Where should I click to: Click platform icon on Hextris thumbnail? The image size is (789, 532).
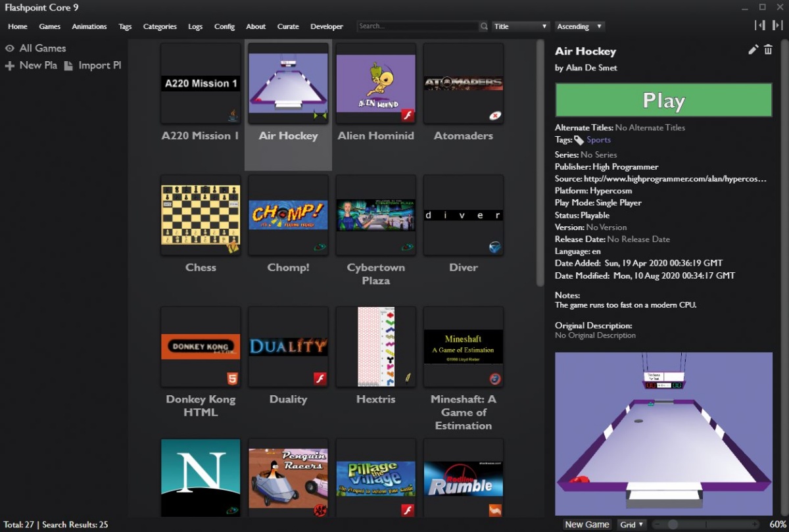point(408,378)
